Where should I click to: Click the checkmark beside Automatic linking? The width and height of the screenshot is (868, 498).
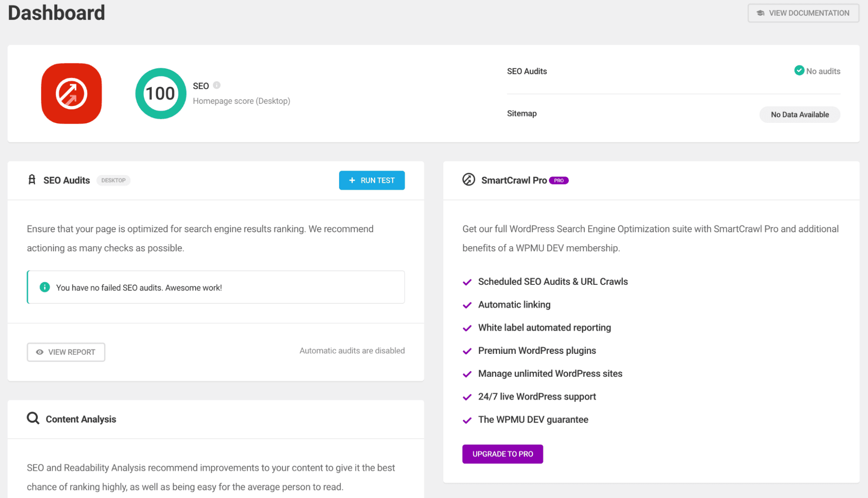pos(467,305)
